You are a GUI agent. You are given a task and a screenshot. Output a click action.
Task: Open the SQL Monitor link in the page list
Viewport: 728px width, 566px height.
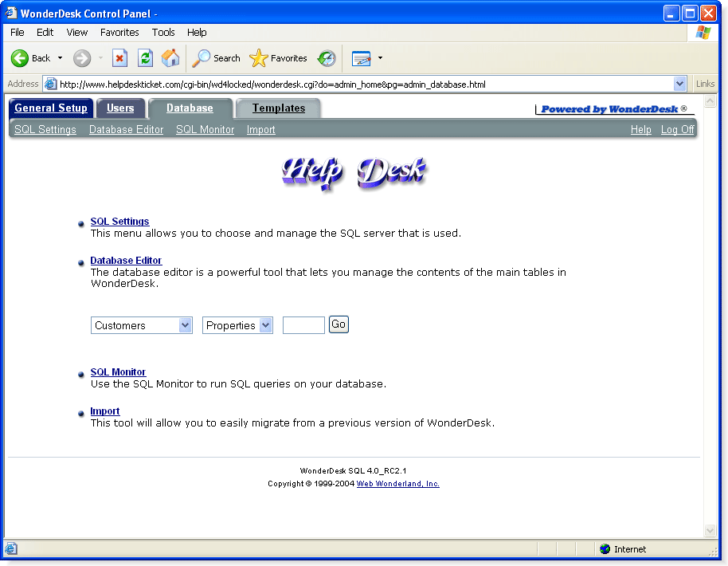pos(118,371)
